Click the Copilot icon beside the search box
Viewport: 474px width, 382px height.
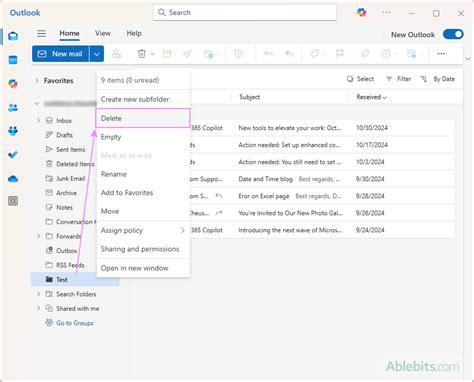click(362, 13)
